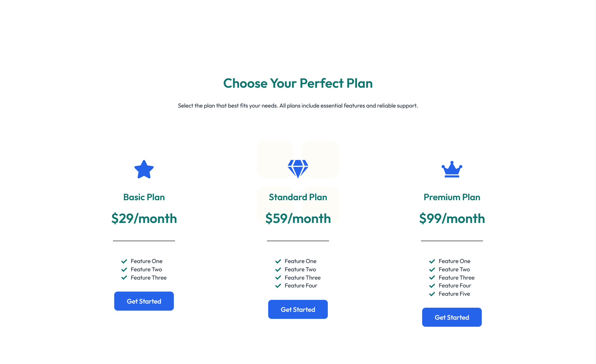Click the checkmark next to Feature Four under Standard
This screenshot has height=364, width=596.
(278, 285)
